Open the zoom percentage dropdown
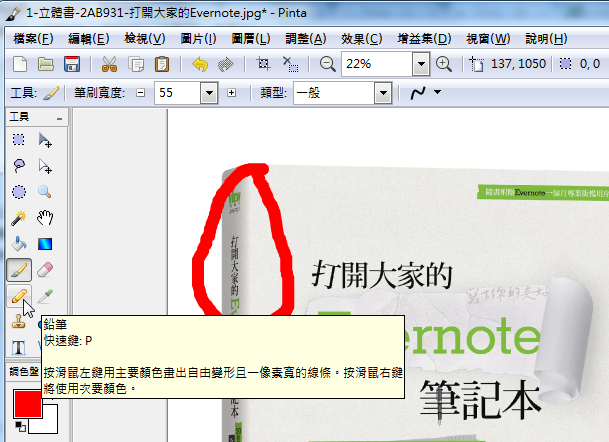 (x=421, y=64)
